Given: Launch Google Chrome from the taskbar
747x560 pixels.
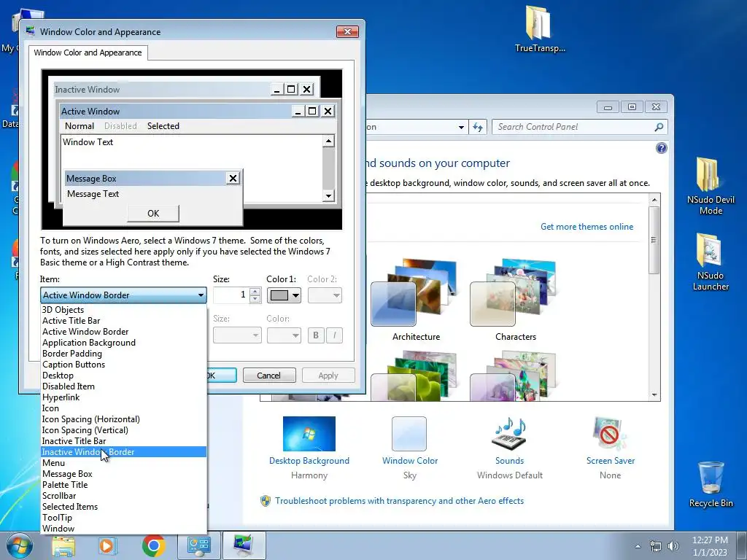Looking at the screenshot, I should click(153, 545).
